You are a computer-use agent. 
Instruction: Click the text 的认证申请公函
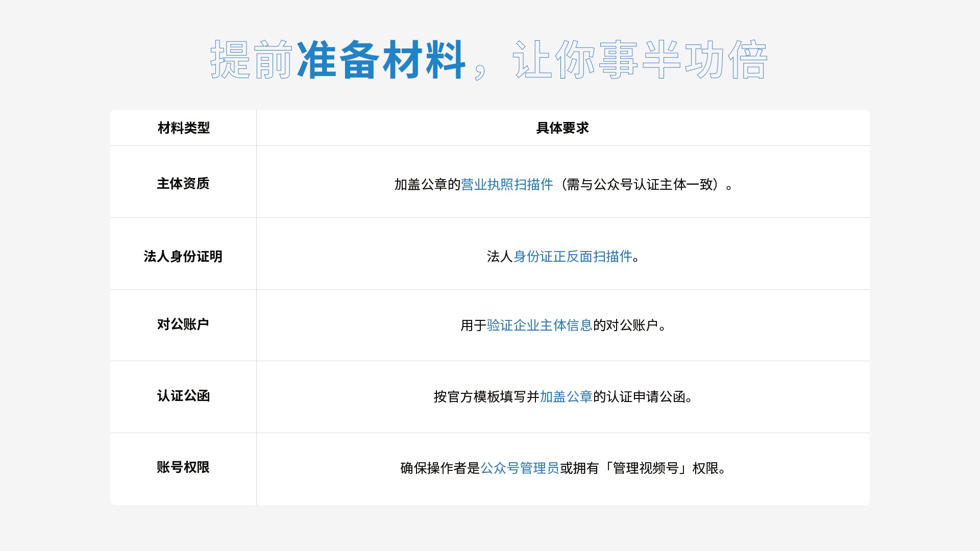point(639,397)
